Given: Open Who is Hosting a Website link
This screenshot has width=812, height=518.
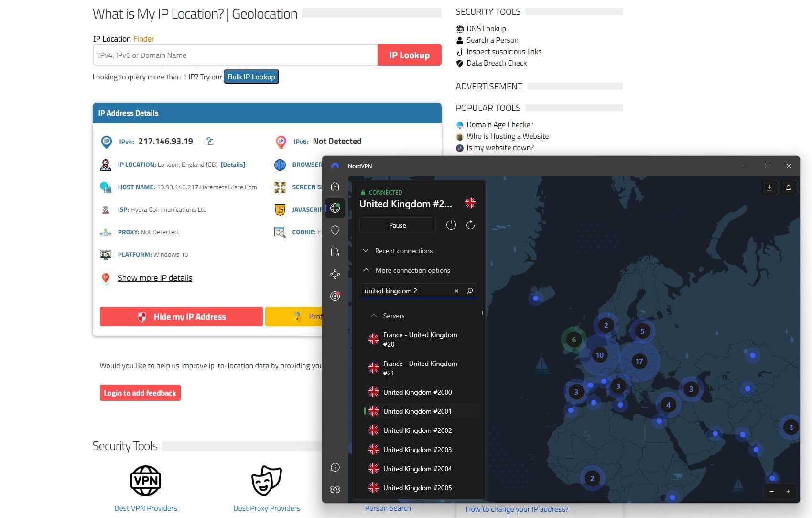Looking at the screenshot, I should (508, 136).
